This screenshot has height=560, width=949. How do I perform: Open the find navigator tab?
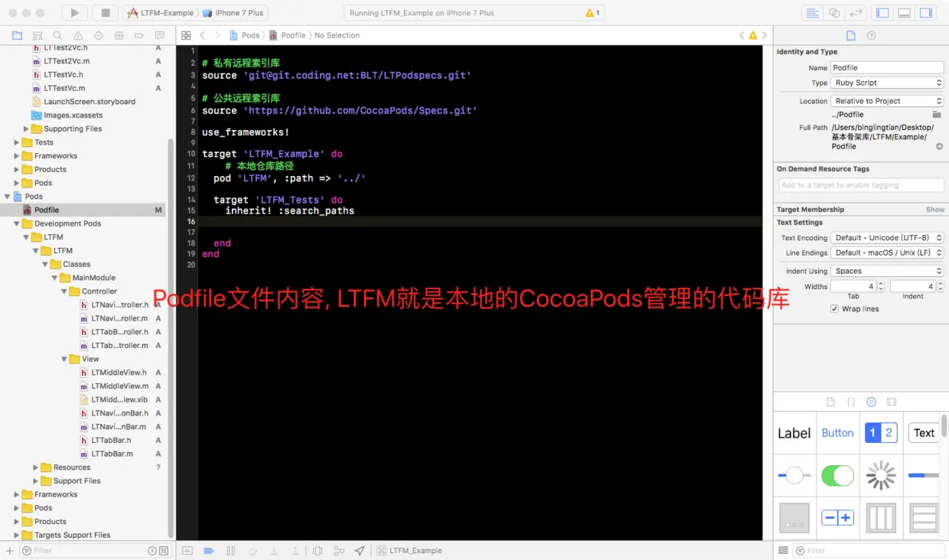click(x=57, y=35)
